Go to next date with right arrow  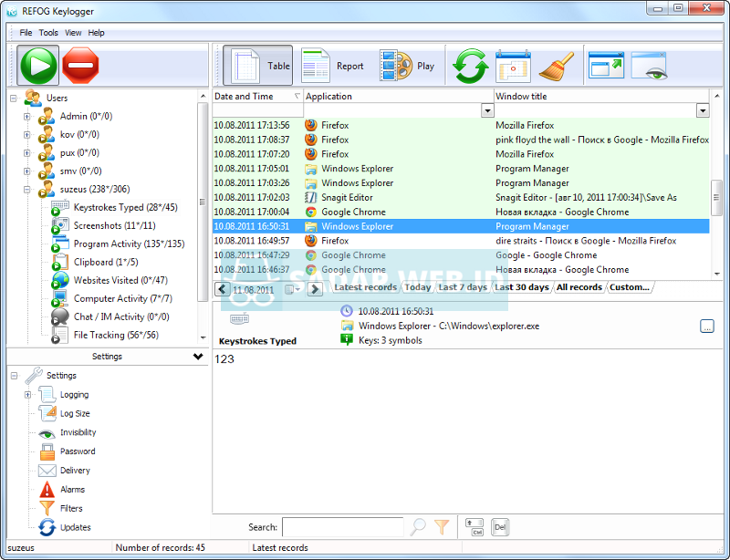point(315,289)
